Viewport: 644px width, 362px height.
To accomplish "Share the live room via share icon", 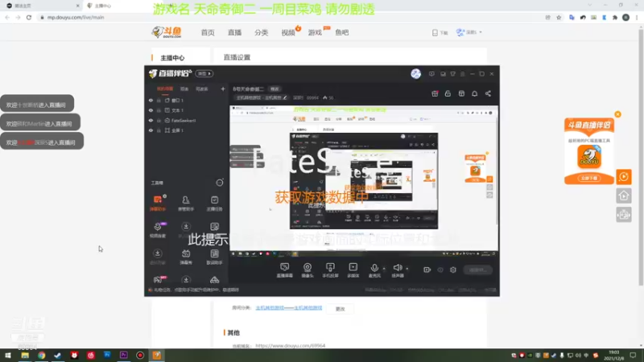I will pyautogui.click(x=488, y=93).
